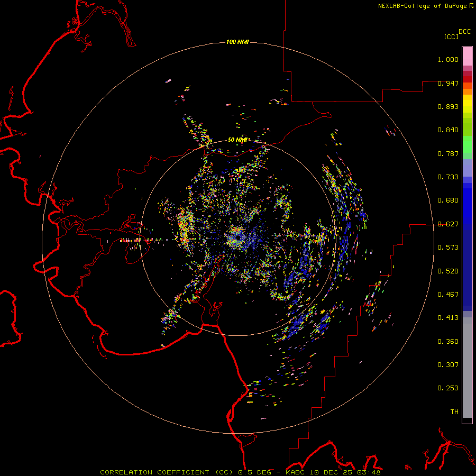
Task: Select the 0.893 scale value
Action: 448,106
